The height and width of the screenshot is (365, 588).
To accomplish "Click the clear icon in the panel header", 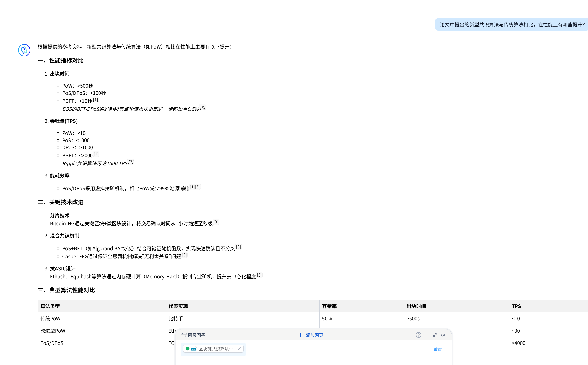I will (x=444, y=335).
